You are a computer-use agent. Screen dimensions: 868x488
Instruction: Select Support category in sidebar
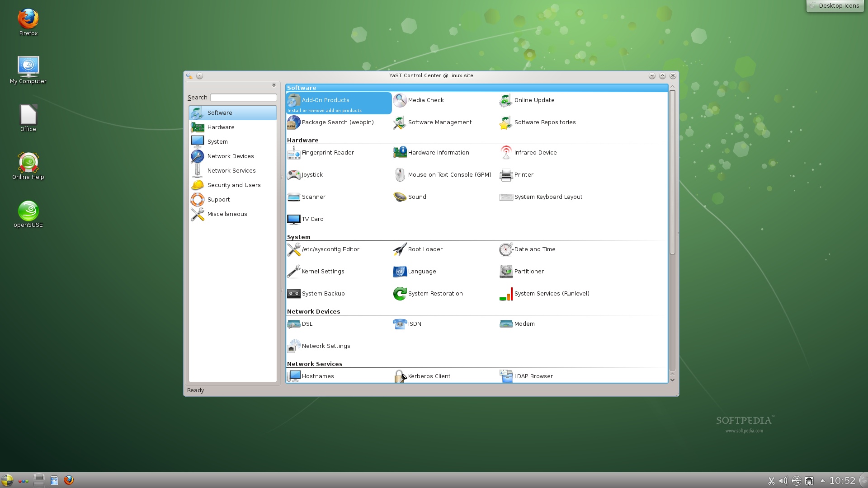[233, 200]
